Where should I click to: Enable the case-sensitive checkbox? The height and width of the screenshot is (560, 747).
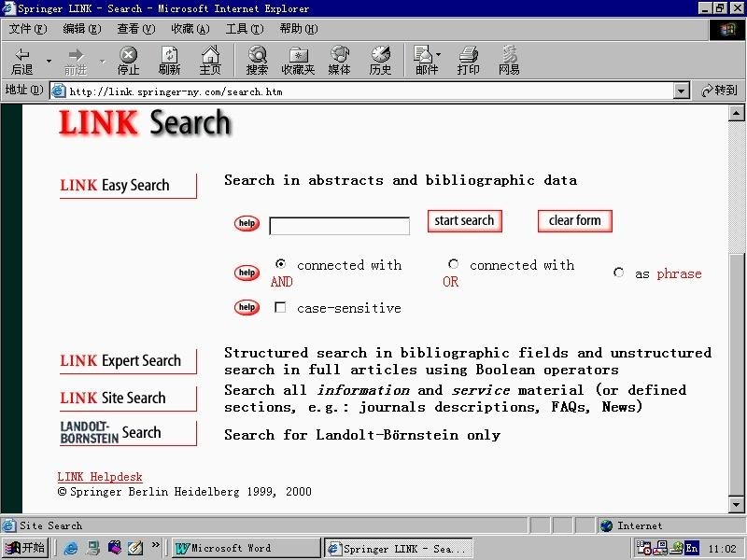(x=280, y=308)
